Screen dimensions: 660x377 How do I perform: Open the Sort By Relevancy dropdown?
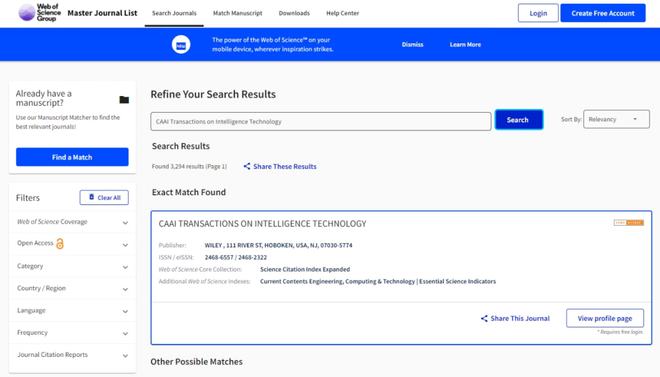click(616, 119)
